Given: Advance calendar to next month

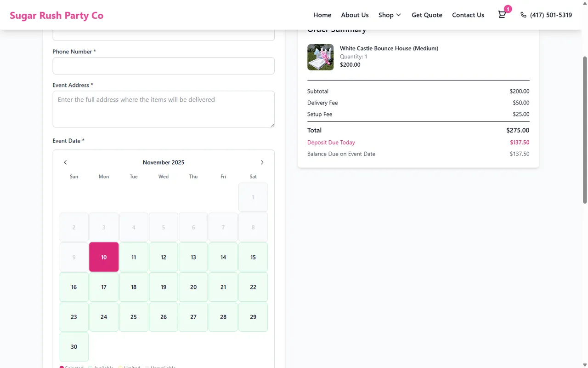Looking at the screenshot, I should pyautogui.click(x=262, y=162).
